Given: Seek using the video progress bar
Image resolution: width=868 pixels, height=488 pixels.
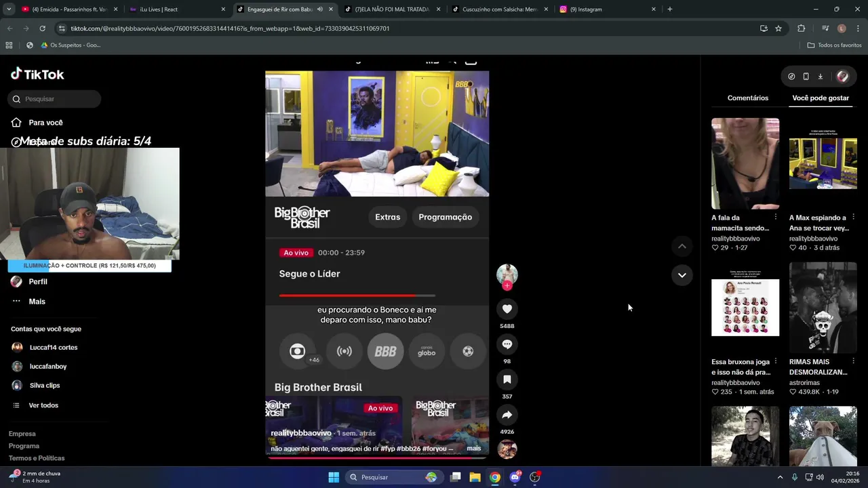Looking at the screenshot, I should coord(377,457).
